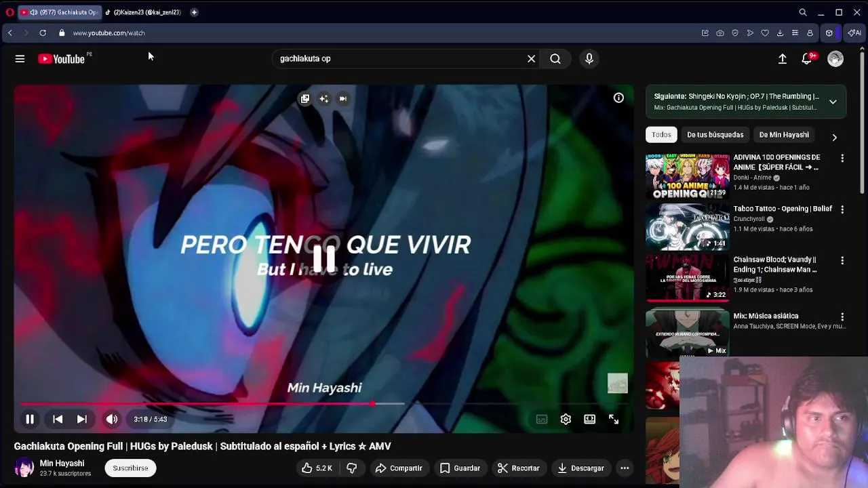Take a snapshot with the camera icon
The height and width of the screenshot is (488, 868).
click(720, 33)
